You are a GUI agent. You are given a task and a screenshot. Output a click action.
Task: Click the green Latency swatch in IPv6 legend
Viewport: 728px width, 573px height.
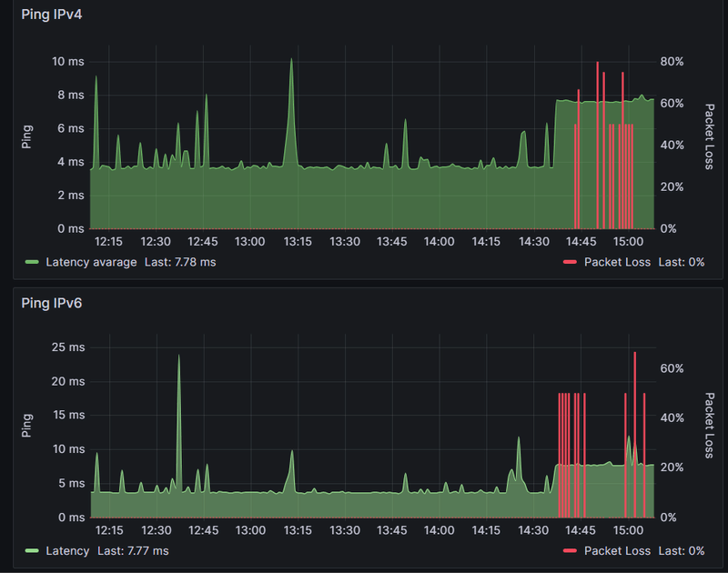pyautogui.click(x=32, y=551)
